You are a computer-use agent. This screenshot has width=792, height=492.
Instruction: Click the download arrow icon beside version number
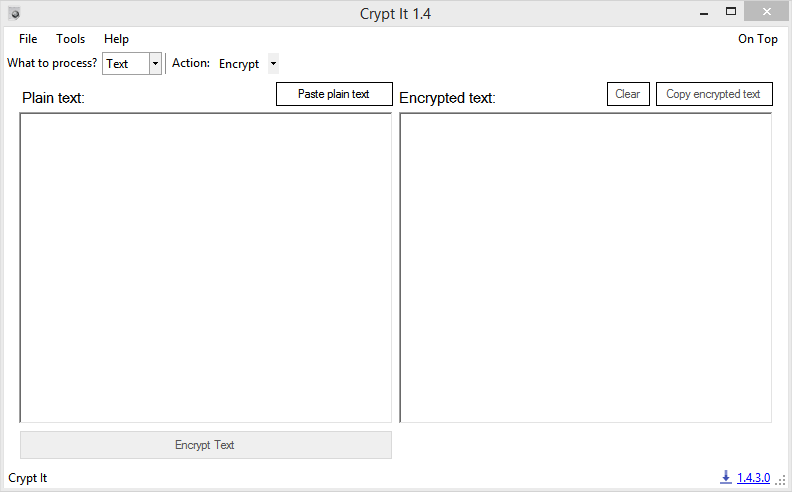726,477
